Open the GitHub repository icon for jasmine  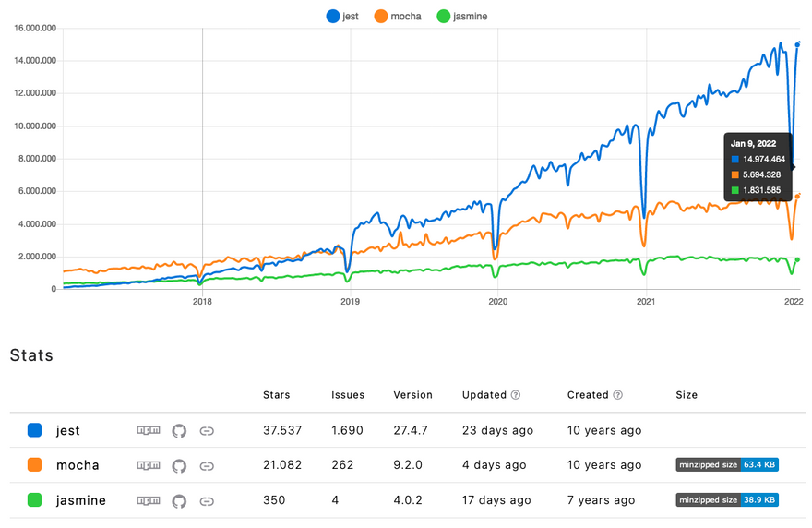[x=179, y=500]
